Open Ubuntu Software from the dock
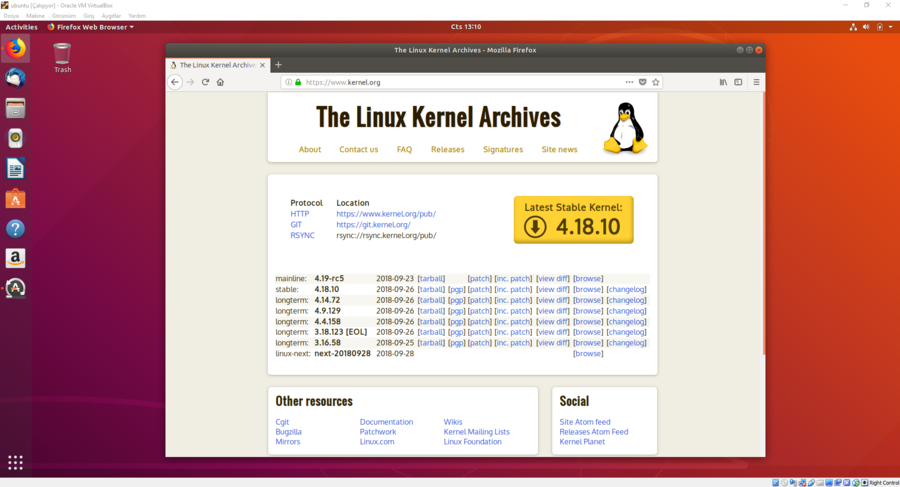This screenshot has height=487, width=900. click(x=15, y=199)
